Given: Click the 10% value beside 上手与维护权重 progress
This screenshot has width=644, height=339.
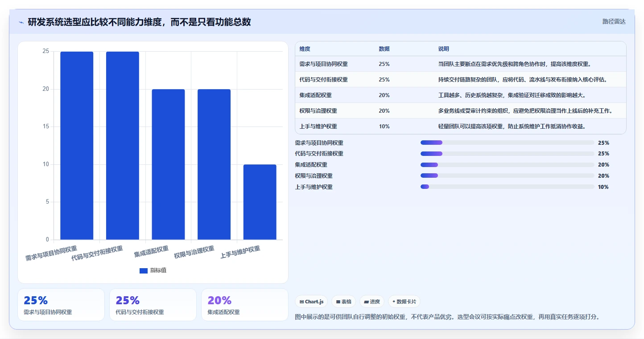Looking at the screenshot, I should (603, 187).
